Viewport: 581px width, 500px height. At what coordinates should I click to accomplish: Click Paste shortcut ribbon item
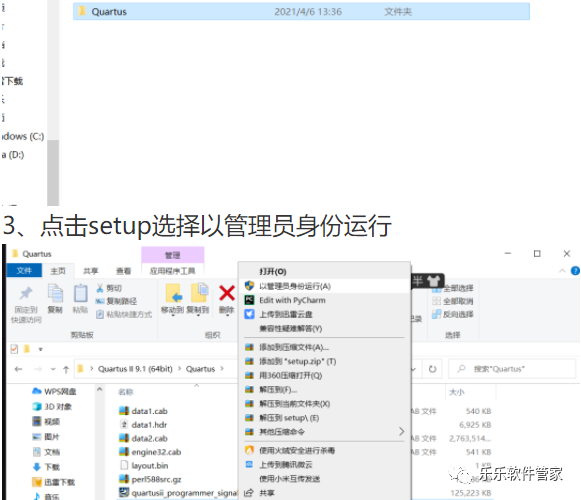click(124, 314)
